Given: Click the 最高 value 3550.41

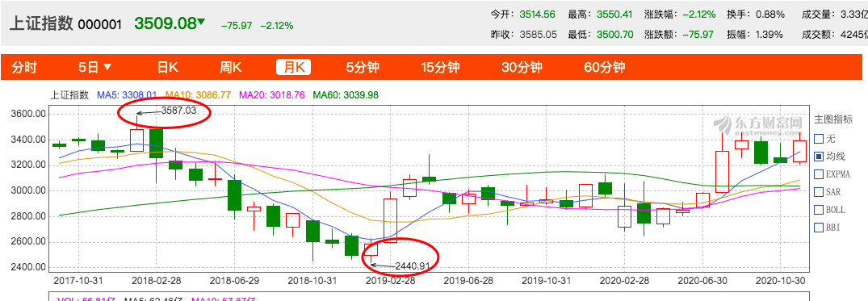Looking at the screenshot, I should (x=614, y=15).
